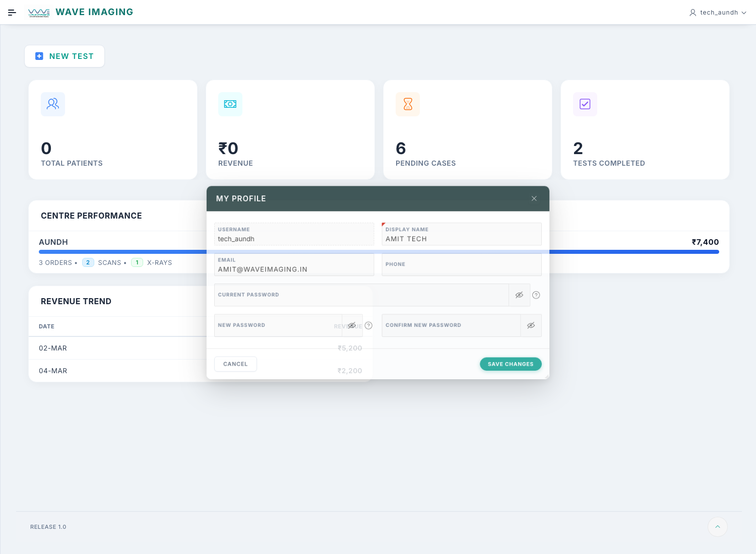Click the Total Patients people icon
This screenshot has height=554, width=756.
tap(53, 104)
